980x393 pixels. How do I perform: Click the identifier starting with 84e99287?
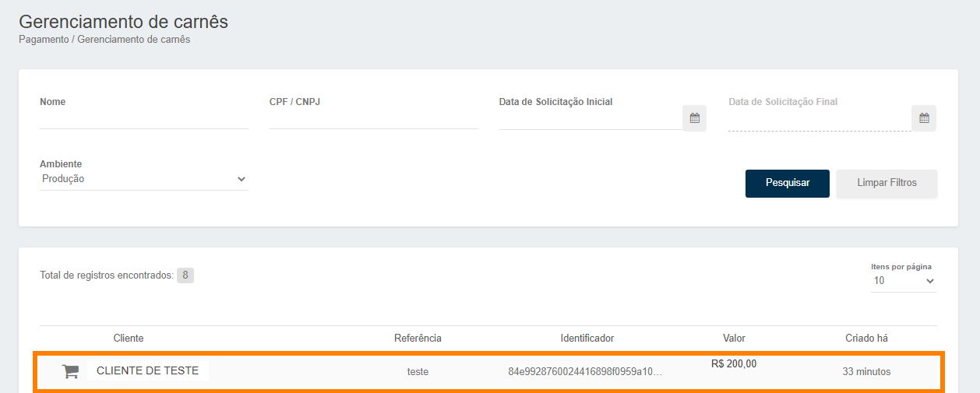point(585,372)
